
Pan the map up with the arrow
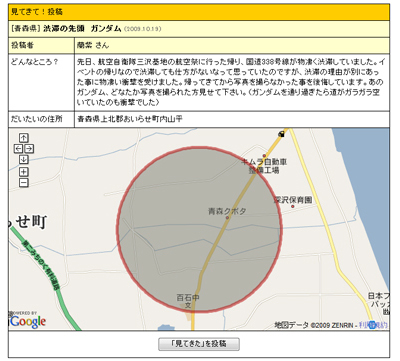pyautogui.click(x=23, y=138)
